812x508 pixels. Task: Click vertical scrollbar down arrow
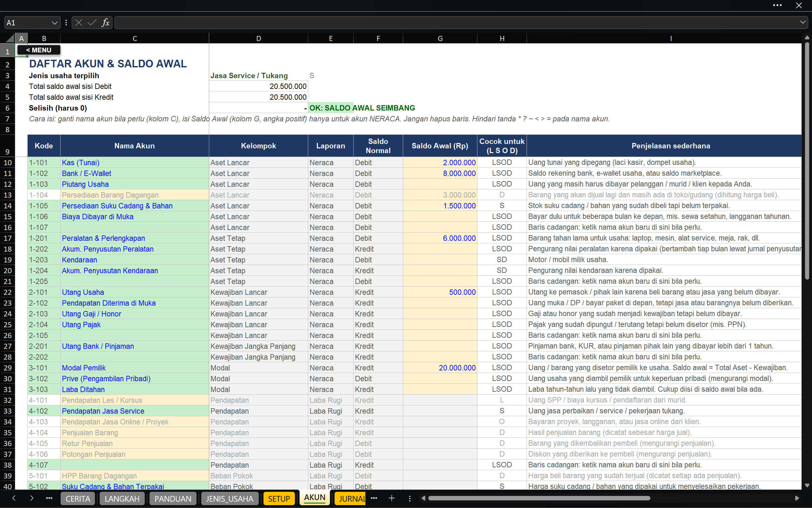pos(807,485)
